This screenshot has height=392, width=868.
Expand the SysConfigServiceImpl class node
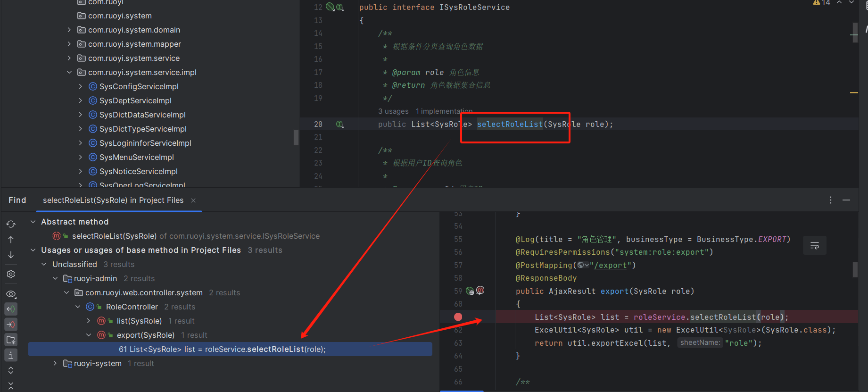pos(80,86)
